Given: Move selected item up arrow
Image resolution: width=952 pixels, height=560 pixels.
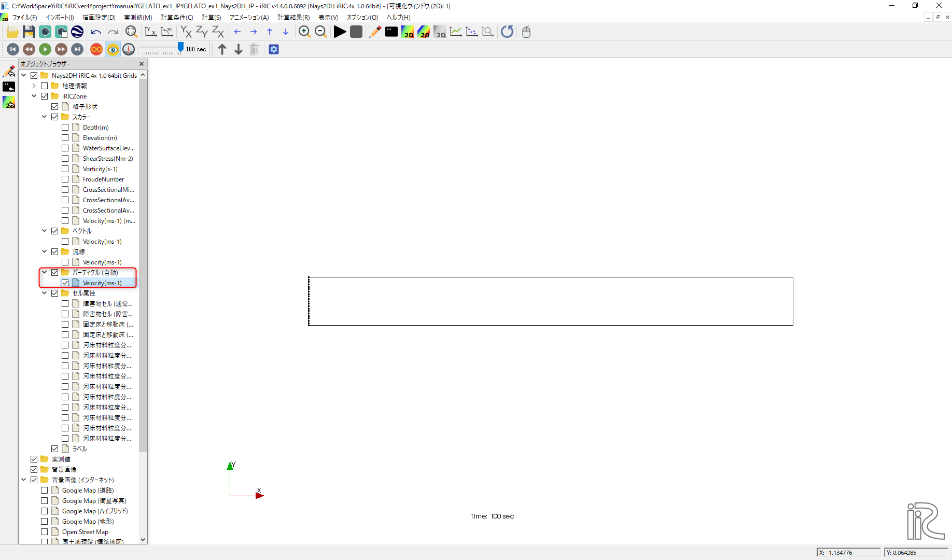Looking at the screenshot, I should 222,49.
